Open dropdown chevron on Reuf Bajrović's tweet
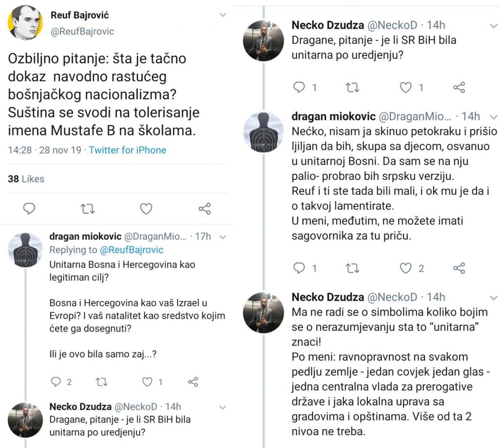 click(223, 15)
